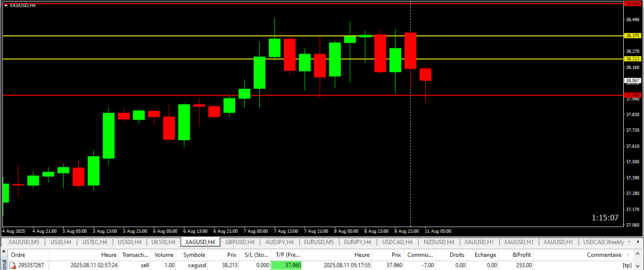This screenshot has width=644, height=270.
Task: Switch to the XAUUSD,M5 chart tab
Action: pos(24,242)
